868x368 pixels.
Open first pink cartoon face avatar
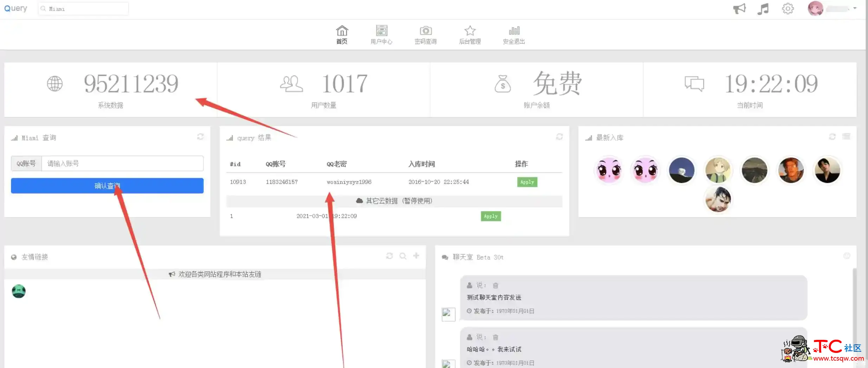[x=609, y=170]
